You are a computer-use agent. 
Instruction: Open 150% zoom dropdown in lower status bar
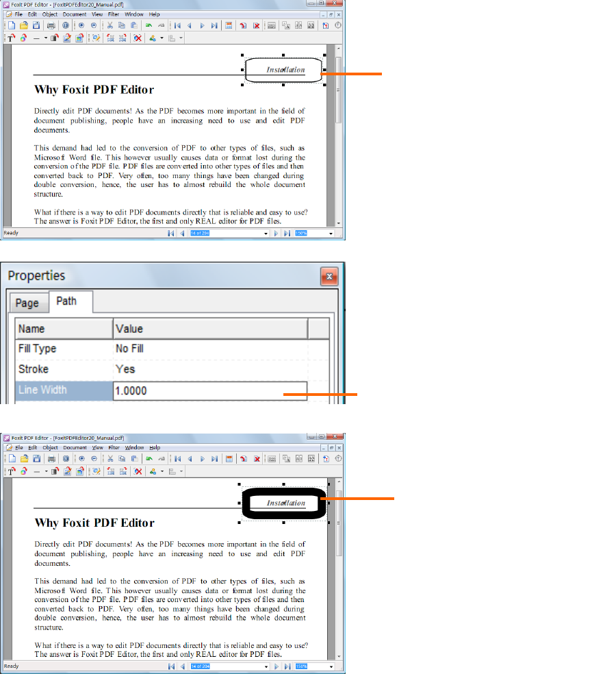tap(331, 666)
